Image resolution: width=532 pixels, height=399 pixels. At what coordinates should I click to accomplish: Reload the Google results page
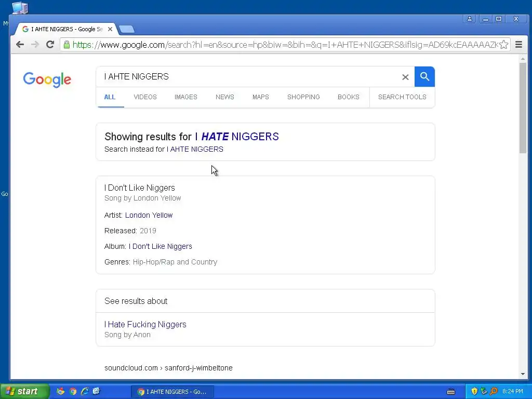(50, 45)
